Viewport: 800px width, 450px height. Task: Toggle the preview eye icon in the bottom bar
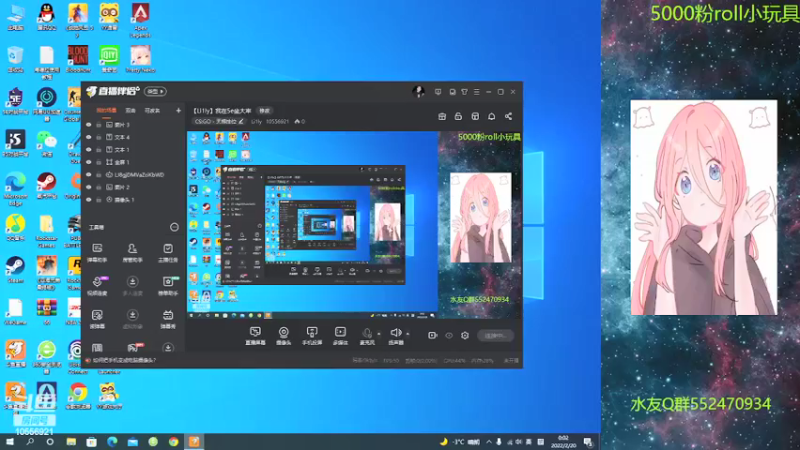tap(449, 336)
